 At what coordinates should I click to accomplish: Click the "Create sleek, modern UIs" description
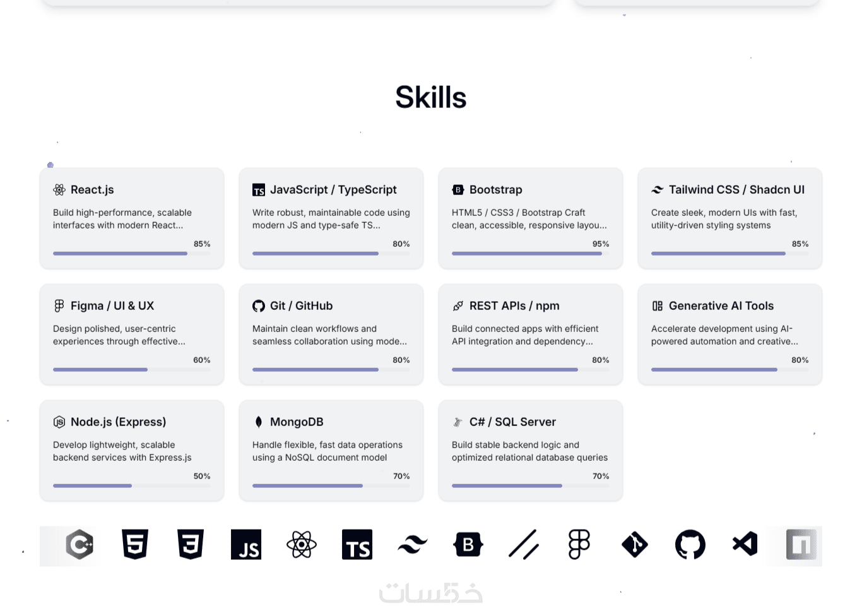pyautogui.click(x=724, y=219)
